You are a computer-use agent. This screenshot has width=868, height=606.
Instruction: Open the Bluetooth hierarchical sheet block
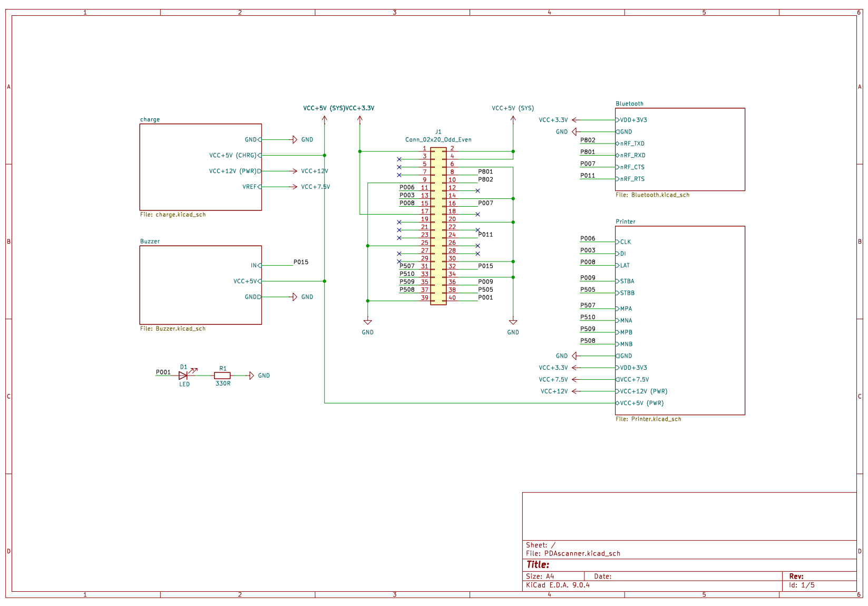pyautogui.click(x=680, y=149)
